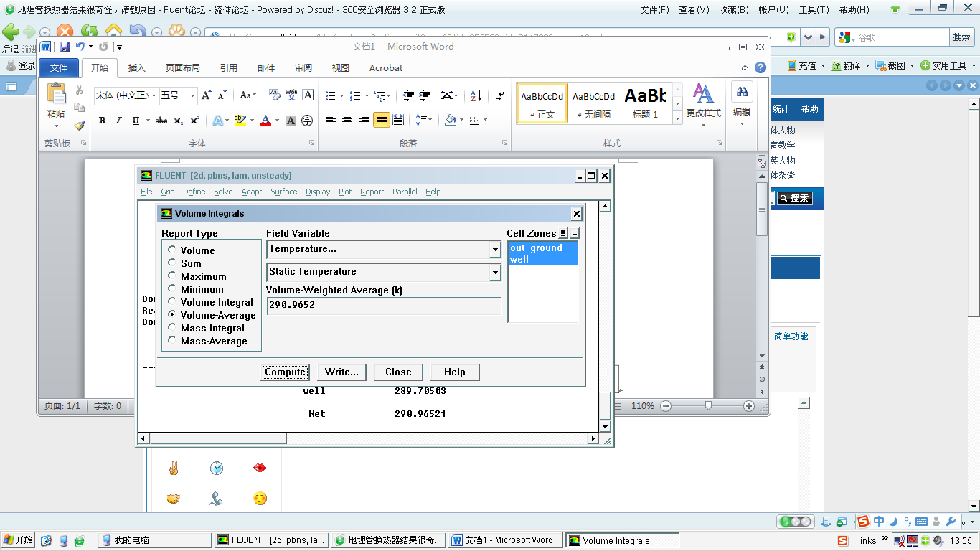The width and height of the screenshot is (980, 551).
Task: Open the font color dropdown arrow
Action: 276,121
